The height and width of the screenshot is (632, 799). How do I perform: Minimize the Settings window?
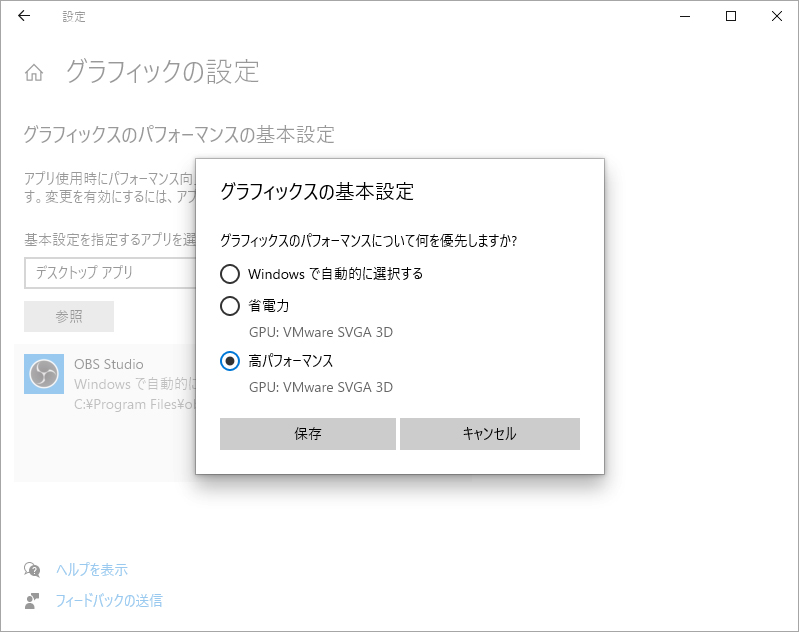[685, 16]
